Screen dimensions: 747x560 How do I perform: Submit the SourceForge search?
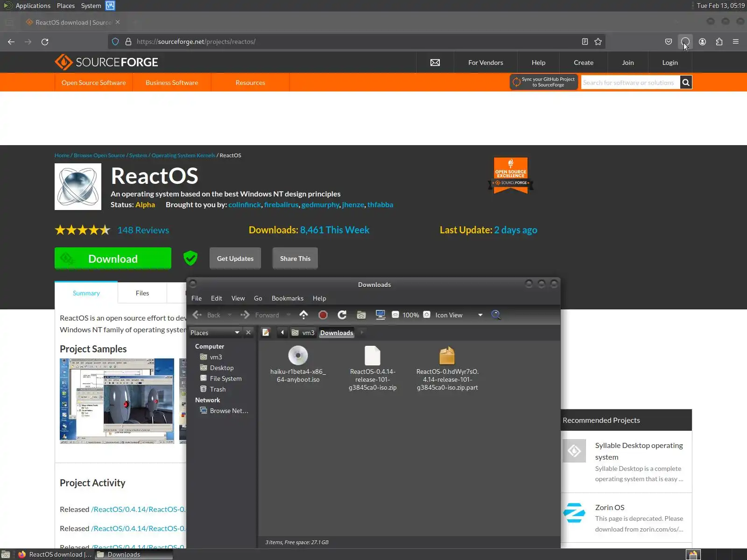(x=686, y=83)
